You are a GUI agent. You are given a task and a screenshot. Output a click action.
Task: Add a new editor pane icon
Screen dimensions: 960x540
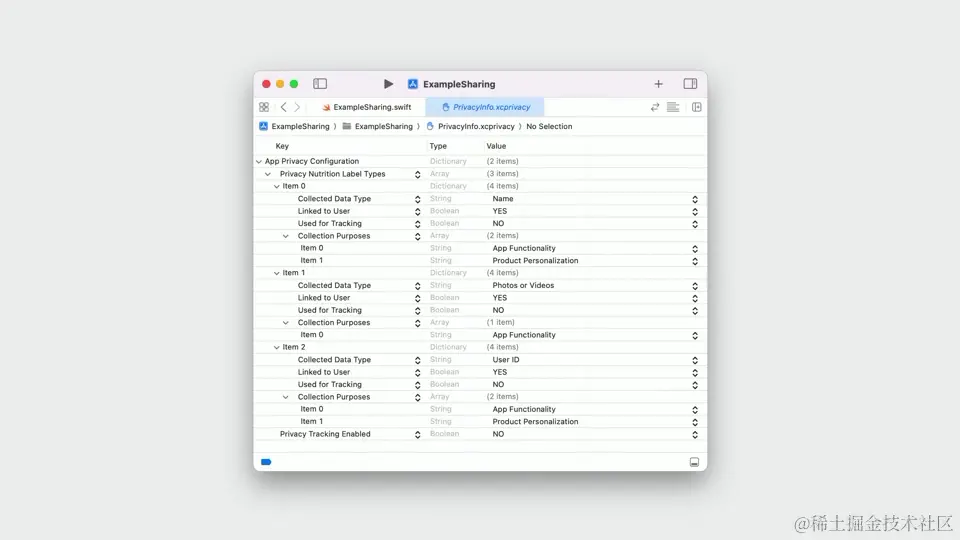[696, 107]
